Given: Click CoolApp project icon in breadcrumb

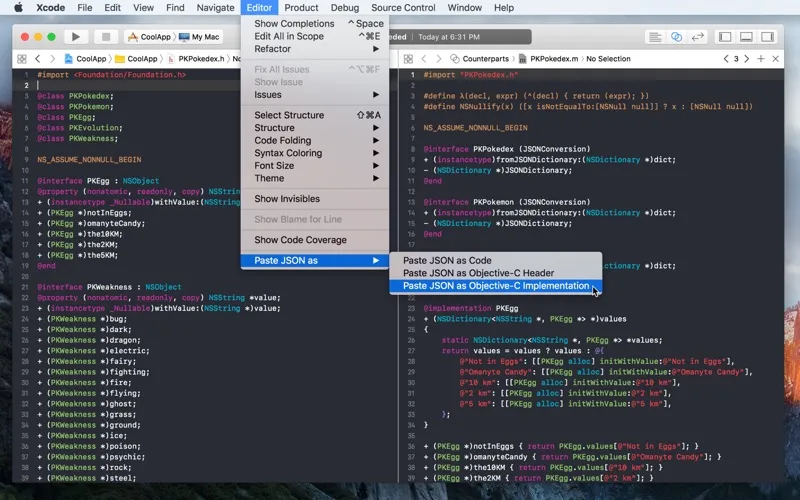Looking at the screenshot, I should tap(68, 59).
